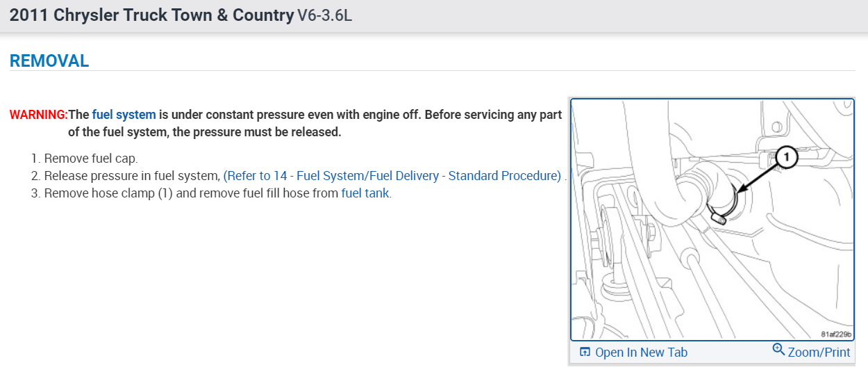The height and width of the screenshot is (372, 868).
Task: Click the 2011 Chrysler Truck Town & Country title
Action: tap(151, 15)
